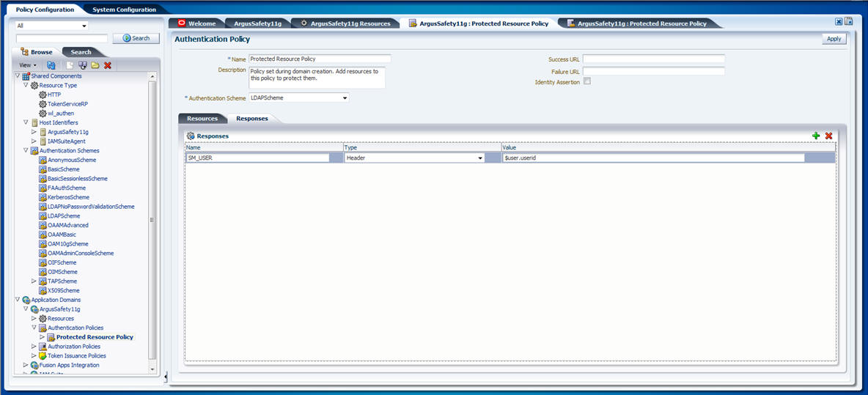Click the SM_USER name field
868x395 pixels.
[x=257, y=158]
